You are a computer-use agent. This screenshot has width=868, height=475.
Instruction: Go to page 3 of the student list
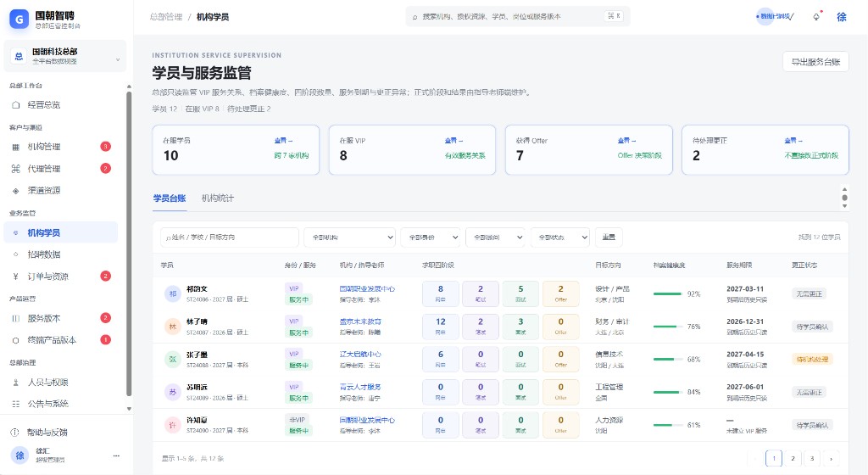[812, 458]
